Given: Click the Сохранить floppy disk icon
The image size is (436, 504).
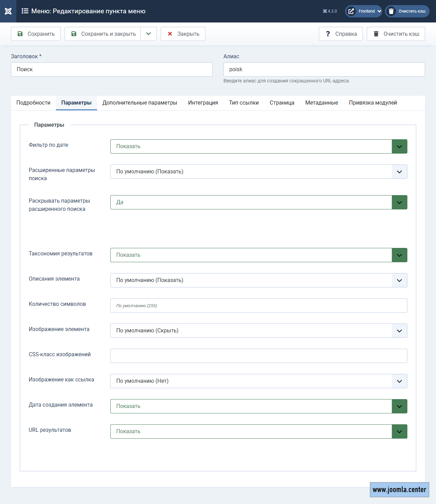Looking at the screenshot, I should (x=20, y=34).
